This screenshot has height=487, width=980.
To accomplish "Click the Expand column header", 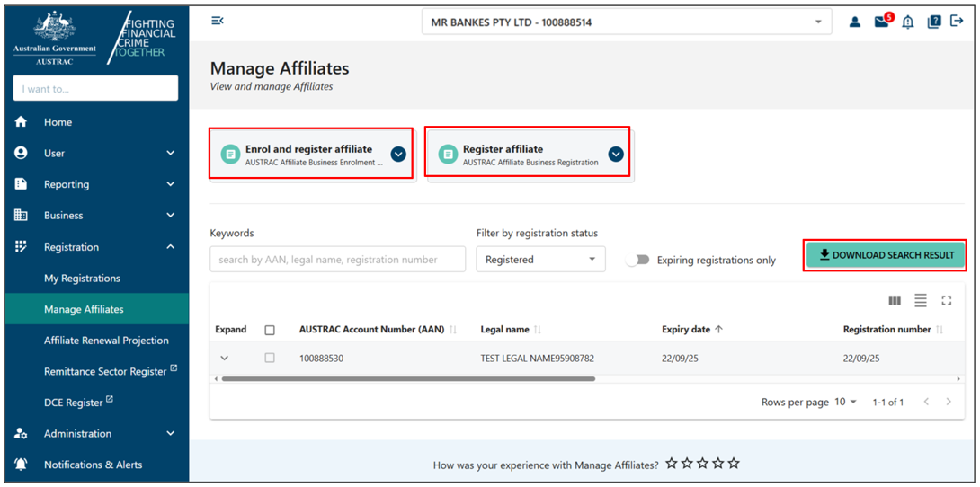I will tap(231, 330).
